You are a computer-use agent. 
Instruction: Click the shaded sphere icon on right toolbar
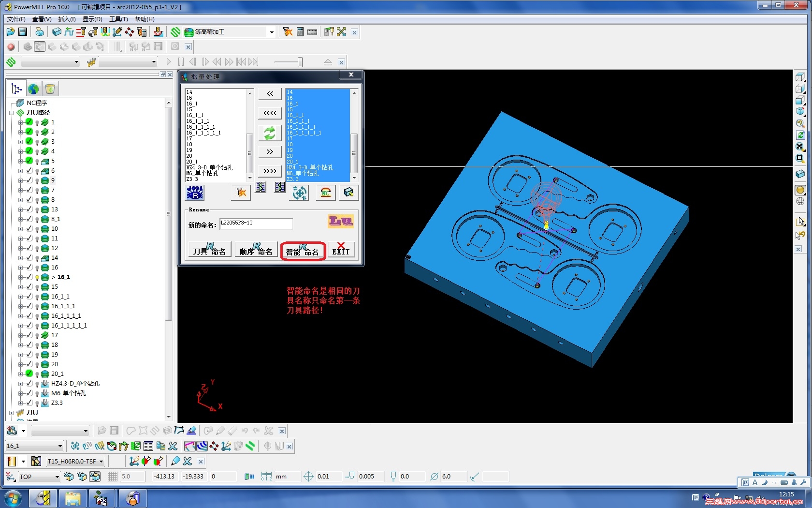[800, 190]
